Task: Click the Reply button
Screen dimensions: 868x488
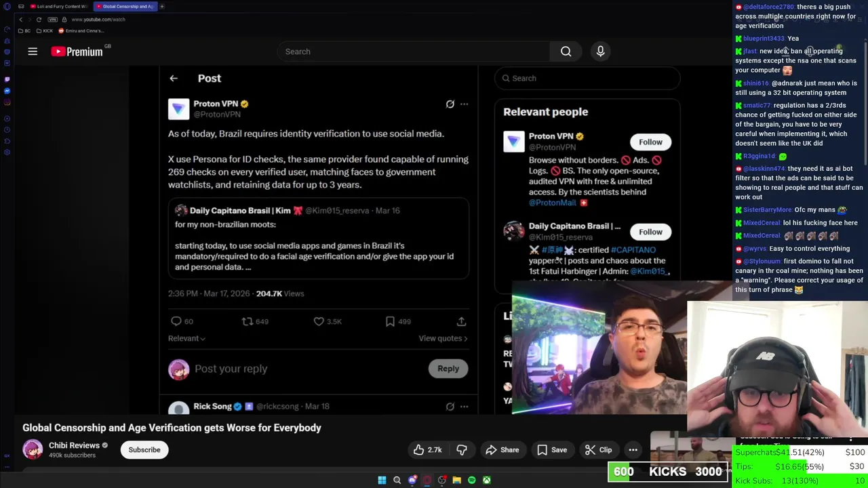Action: pos(448,369)
